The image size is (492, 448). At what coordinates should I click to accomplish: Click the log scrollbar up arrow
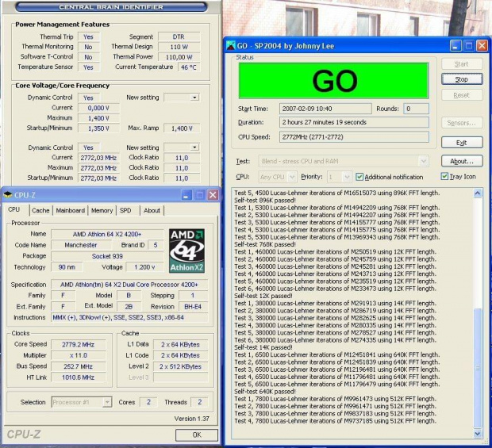pyautogui.click(x=477, y=193)
